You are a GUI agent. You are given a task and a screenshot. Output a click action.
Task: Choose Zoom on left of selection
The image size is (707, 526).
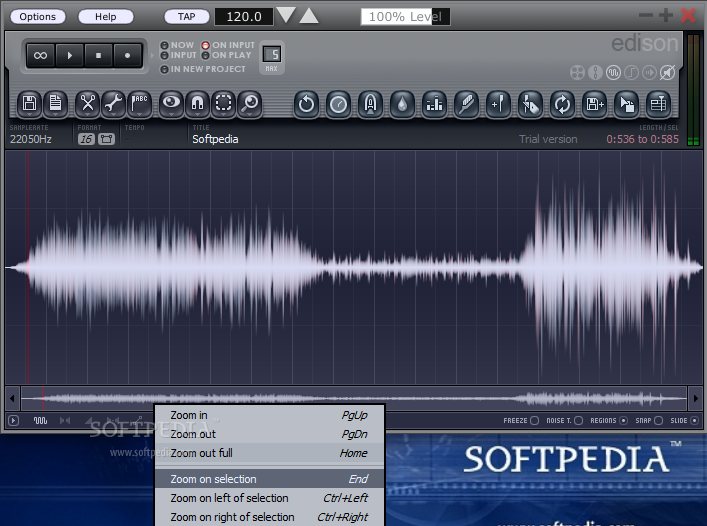(269, 498)
